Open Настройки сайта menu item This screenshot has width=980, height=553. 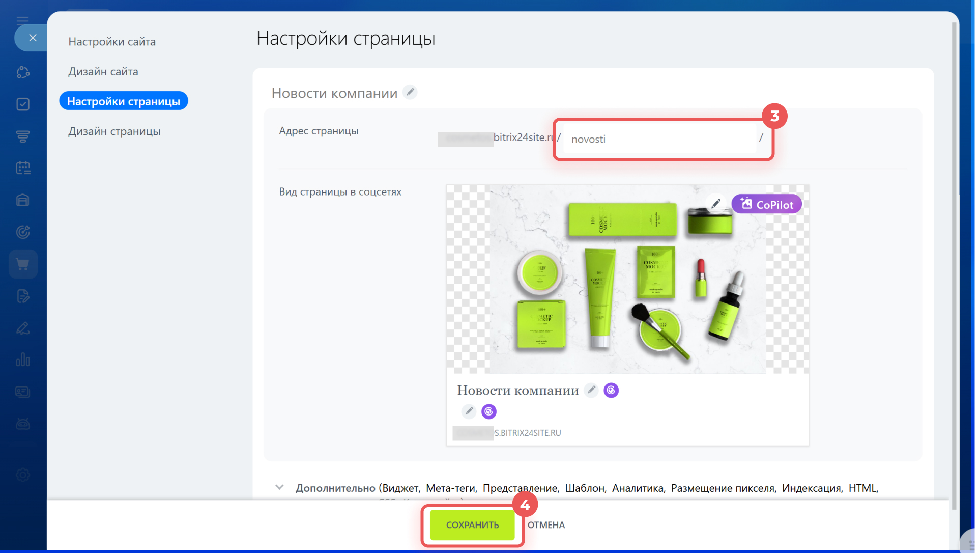[x=112, y=42]
